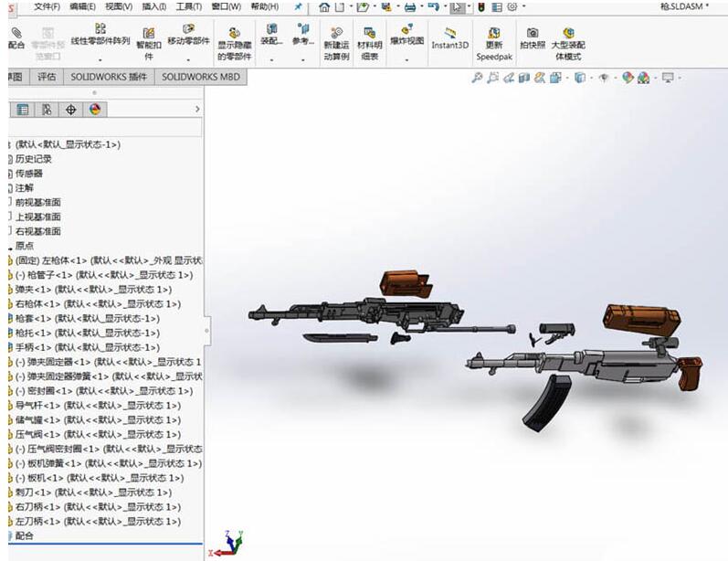Click View Settings monitor icon
Image resolution: width=728 pixels, height=561 pixels.
tap(668, 78)
